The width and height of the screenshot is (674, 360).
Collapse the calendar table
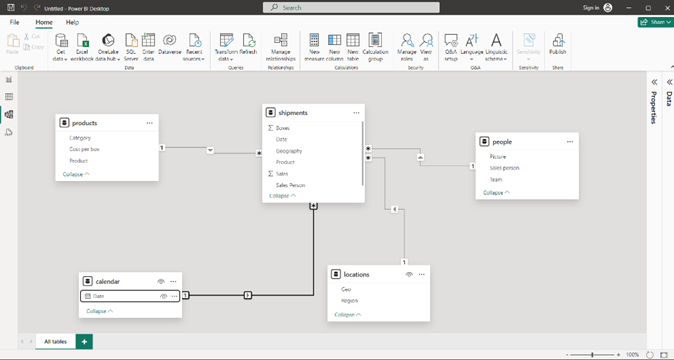[x=100, y=311]
